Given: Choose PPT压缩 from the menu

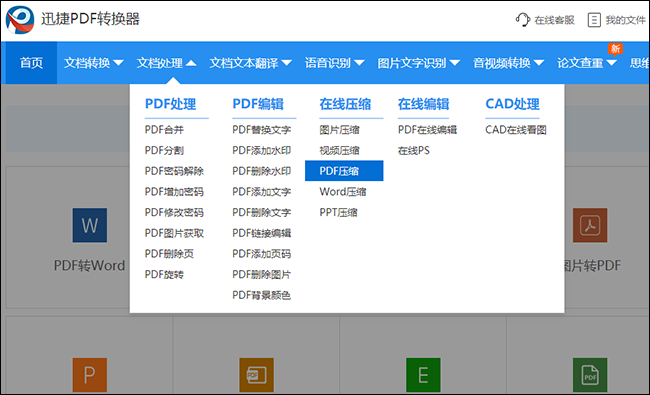Looking at the screenshot, I should pos(338,213).
